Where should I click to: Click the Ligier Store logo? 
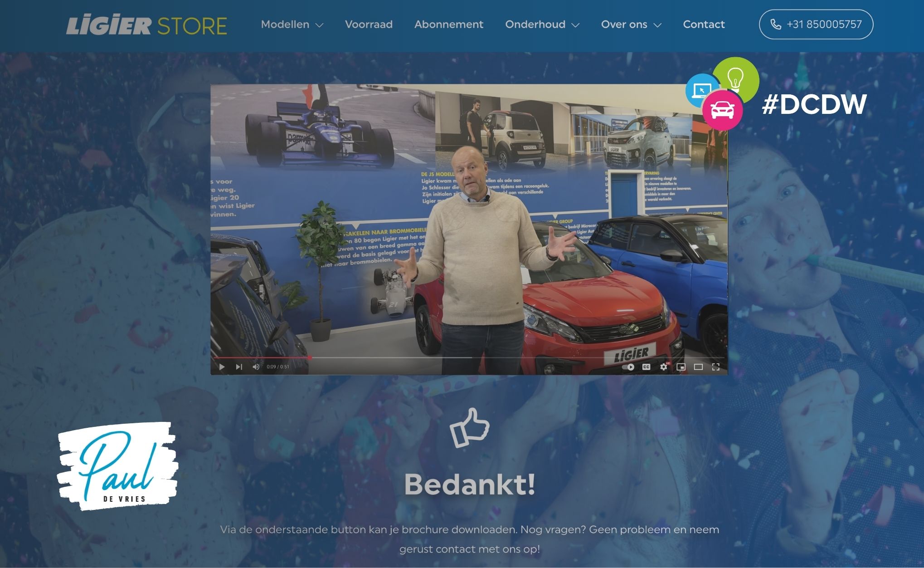click(146, 25)
